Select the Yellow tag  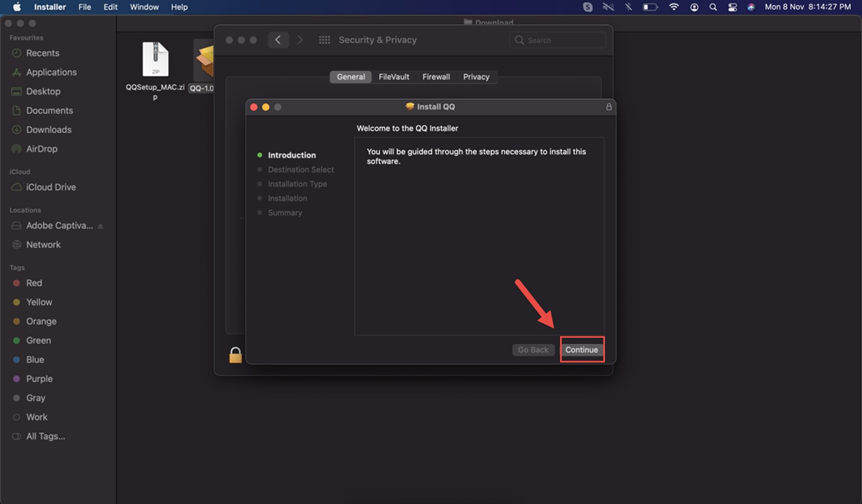(x=39, y=302)
